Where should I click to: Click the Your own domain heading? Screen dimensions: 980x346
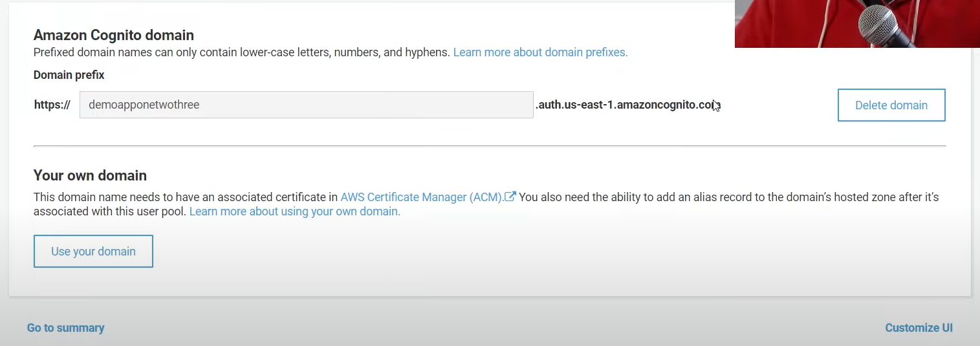click(90, 175)
